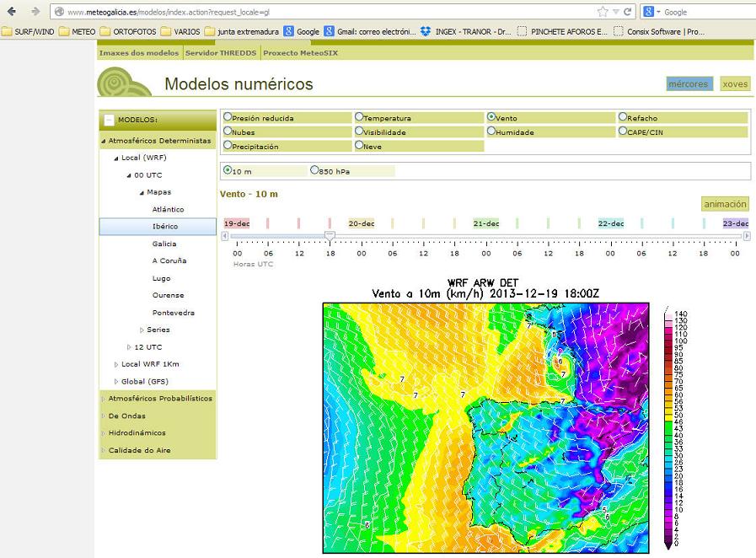
Task: Collapse the Mapas tree node
Action: pos(142,193)
